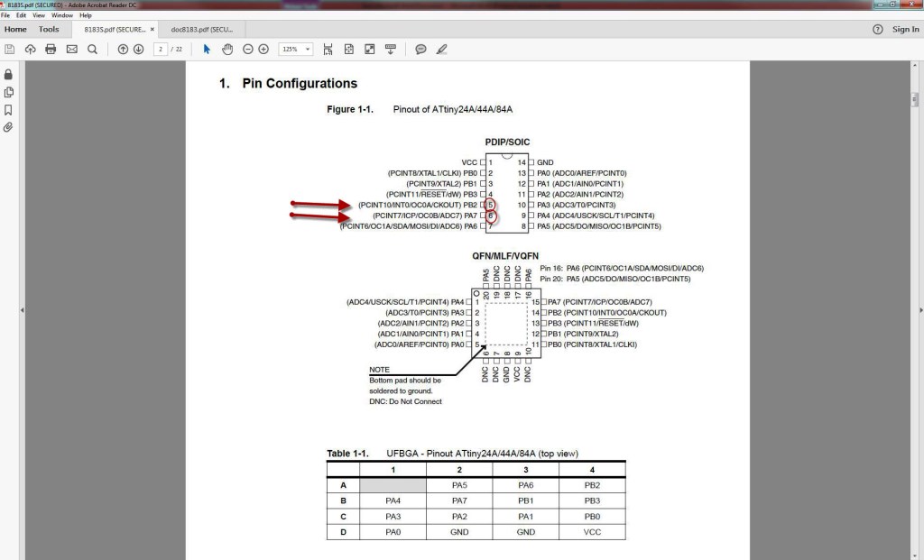Viewport: 924px width, 560px height.
Task: Click 'Table 1-1.' caption label
Action: [347, 454]
